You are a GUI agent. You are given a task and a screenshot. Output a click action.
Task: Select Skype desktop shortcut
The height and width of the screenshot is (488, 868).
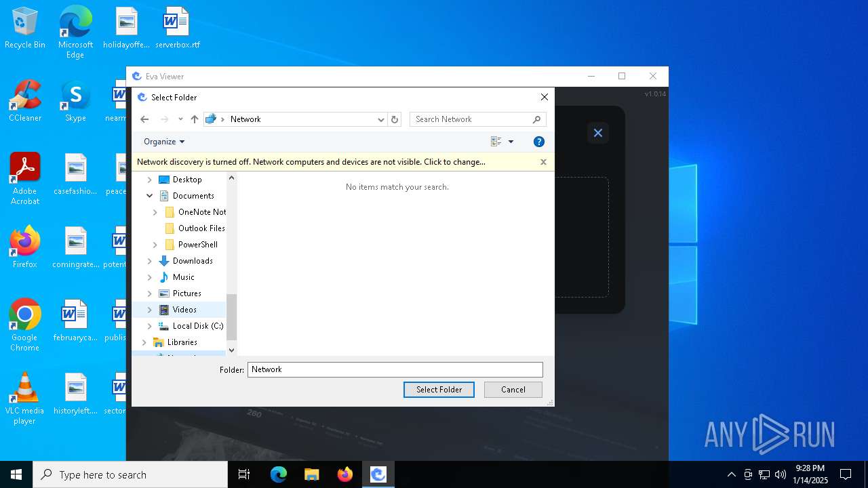pyautogui.click(x=75, y=102)
